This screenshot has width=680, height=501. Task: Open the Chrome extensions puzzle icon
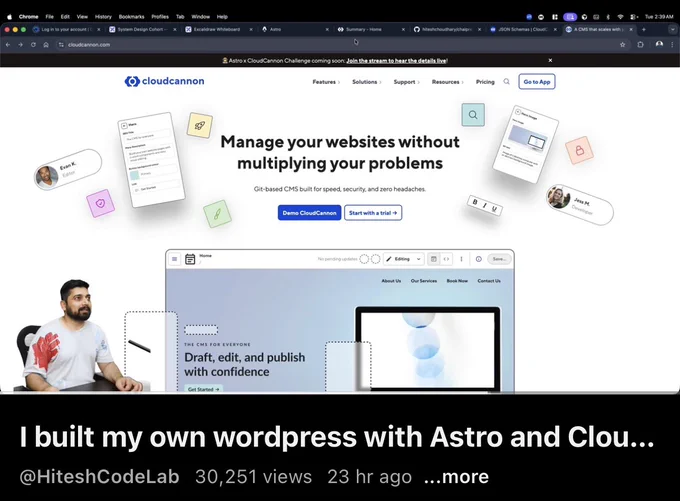pos(641,44)
